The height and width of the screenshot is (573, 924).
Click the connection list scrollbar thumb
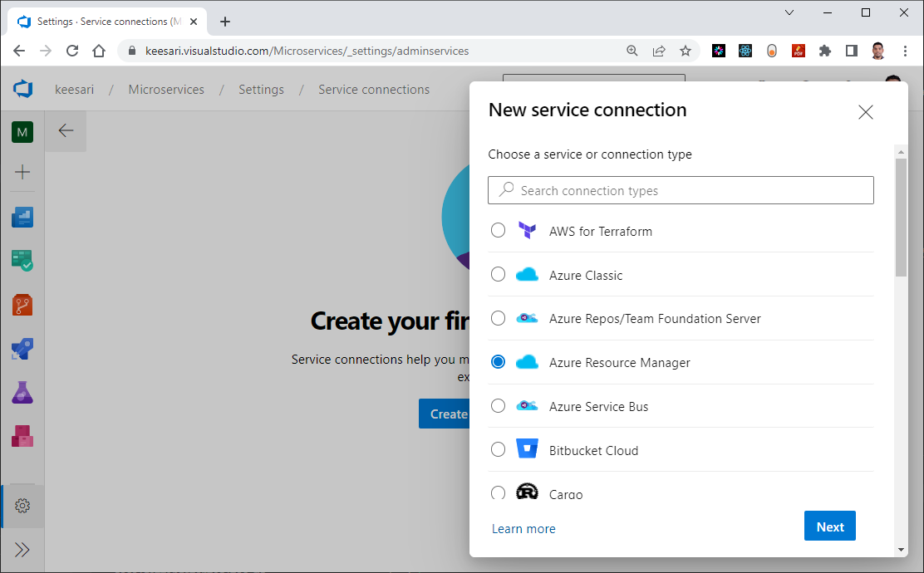pos(901,217)
